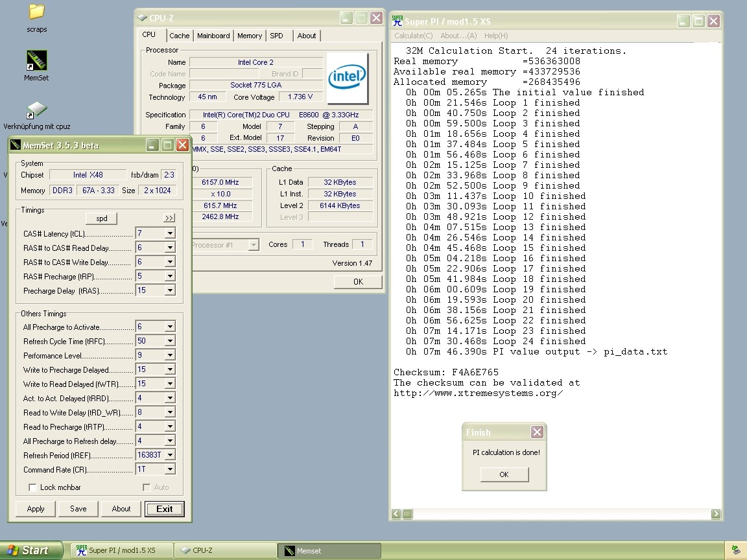Switch to CPU-Z taskbar button

tap(225, 550)
